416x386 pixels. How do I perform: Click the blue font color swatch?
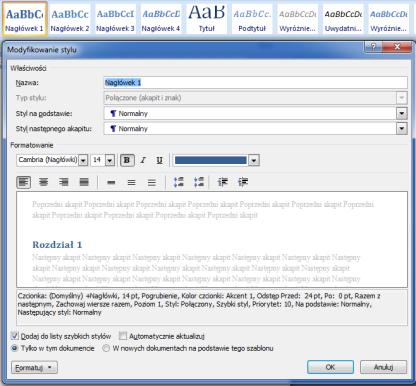(210, 160)
